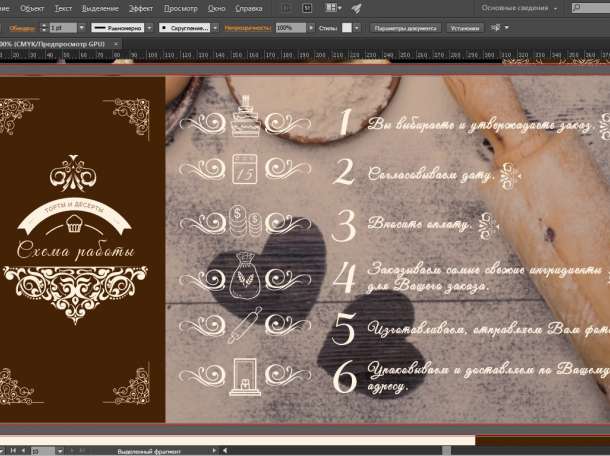The height and width of the screenshot is (456, 610).
Task: Click the status bar info arrow after Выделенный фрагмент
Action: (x=215, y=451)
